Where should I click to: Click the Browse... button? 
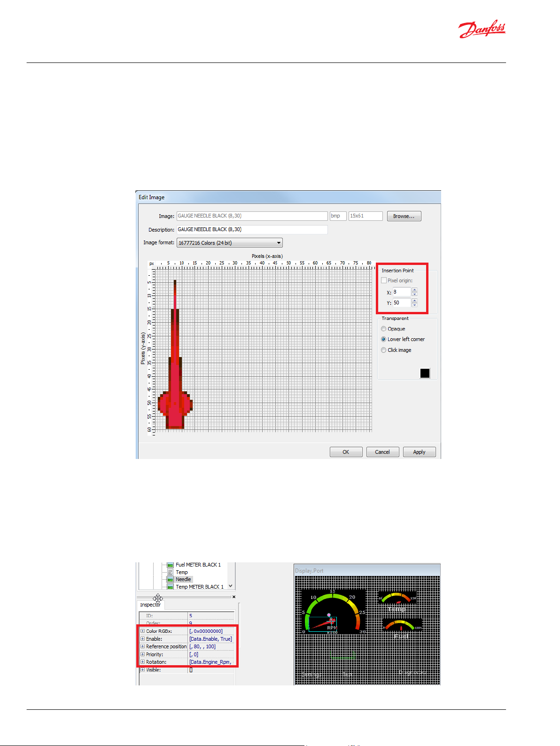(x=404, y=216)
